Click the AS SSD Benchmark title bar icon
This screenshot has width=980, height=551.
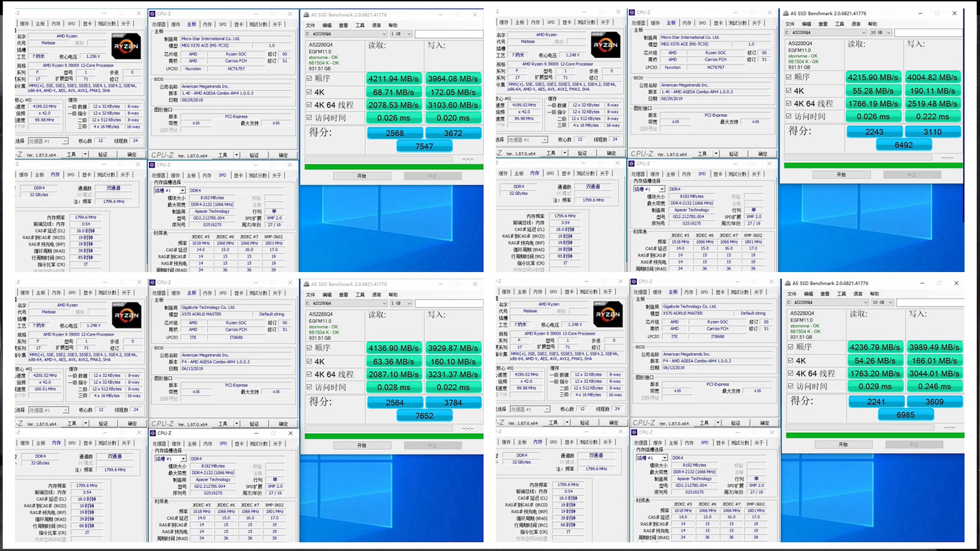coord(307,14)
